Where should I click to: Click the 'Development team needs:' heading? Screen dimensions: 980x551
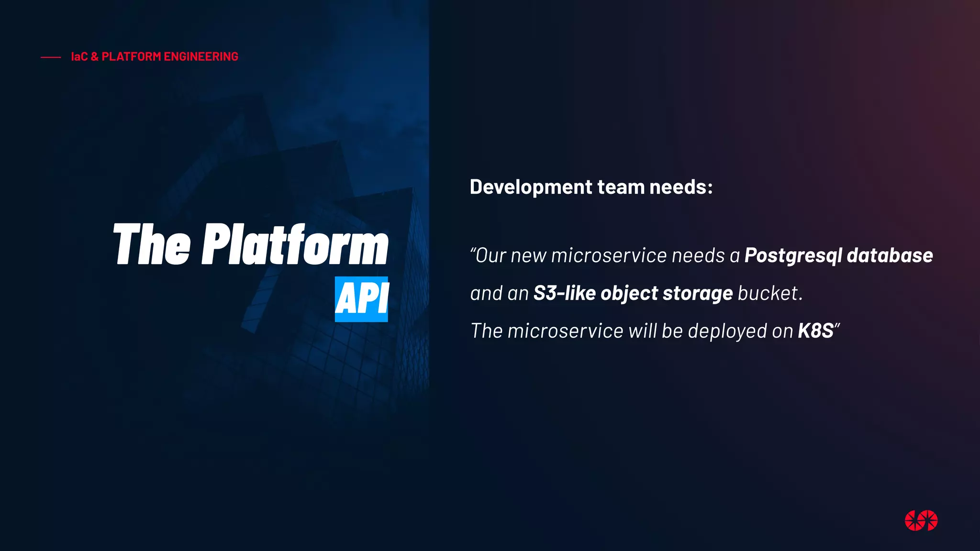click(x=591, y=187)
